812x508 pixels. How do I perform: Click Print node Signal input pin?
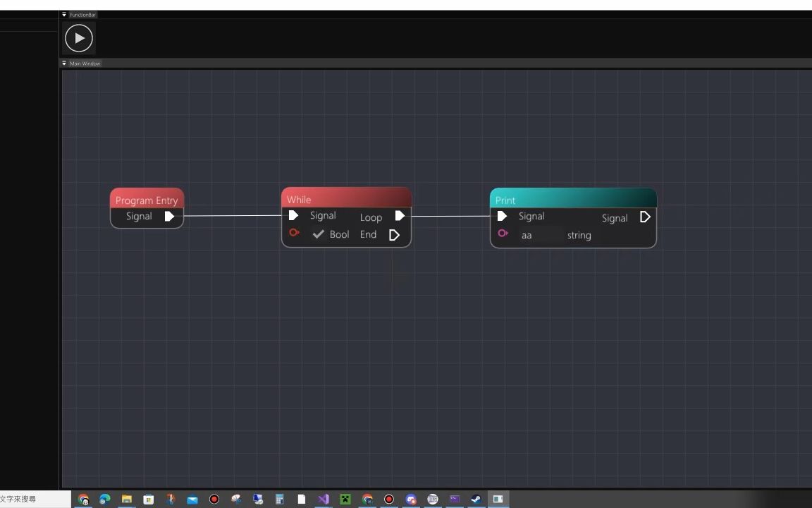tap(502, 216)
